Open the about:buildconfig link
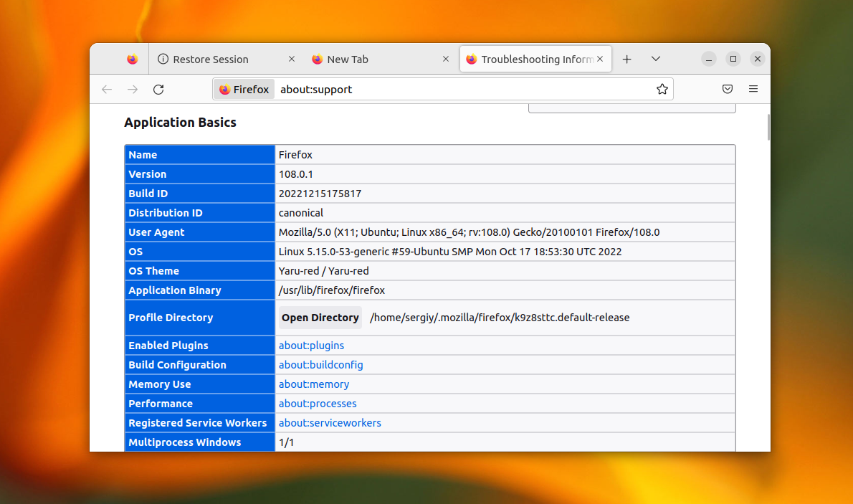 tap(320, 365)
